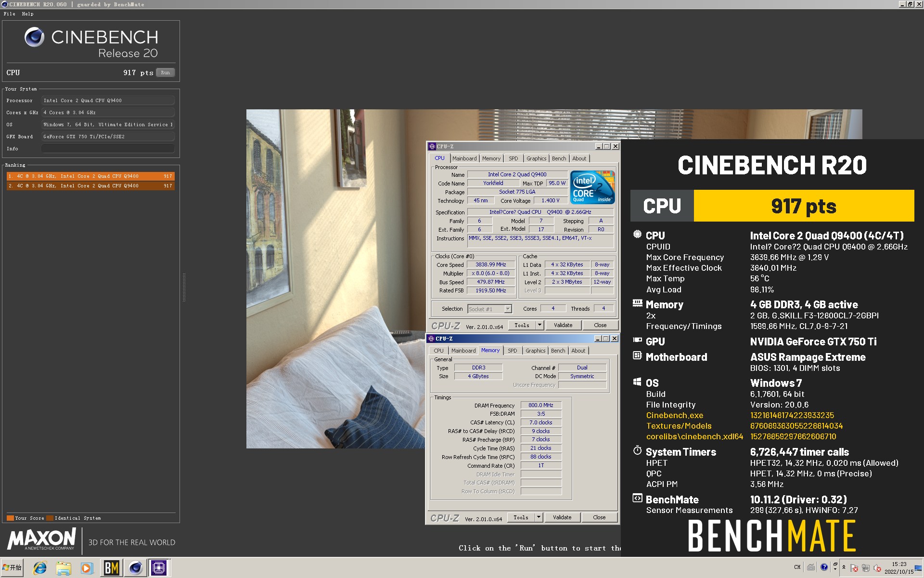Click Validate in lower CPU-Z window
This screenshot has height=578, width=924.
562,517
